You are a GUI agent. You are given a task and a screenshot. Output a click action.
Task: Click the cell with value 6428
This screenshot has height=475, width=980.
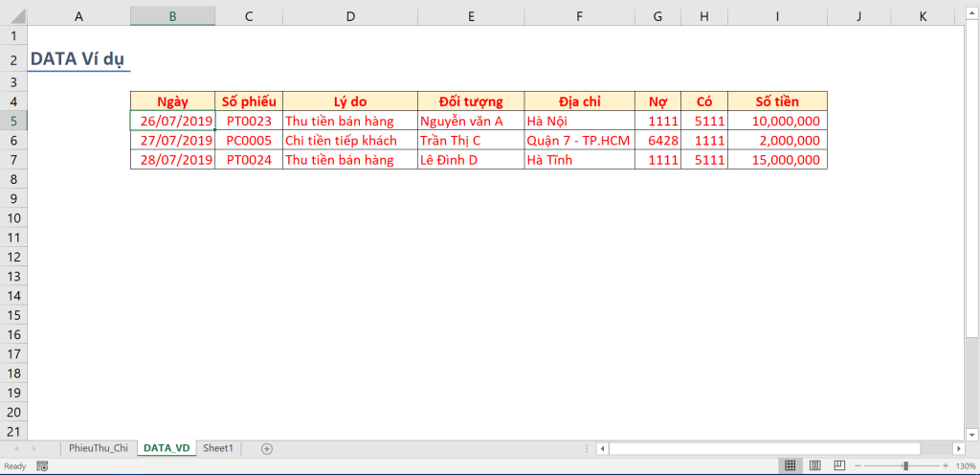pyautogui.click(x=657, y=140)
